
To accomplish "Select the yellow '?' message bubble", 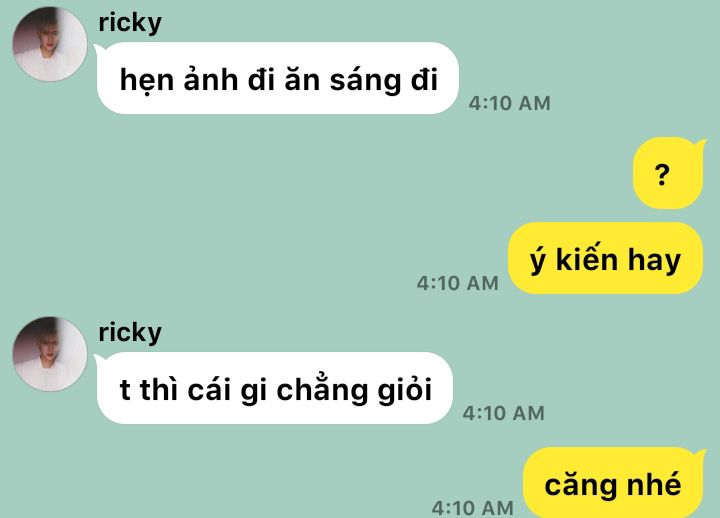I will tap(669, 173).
